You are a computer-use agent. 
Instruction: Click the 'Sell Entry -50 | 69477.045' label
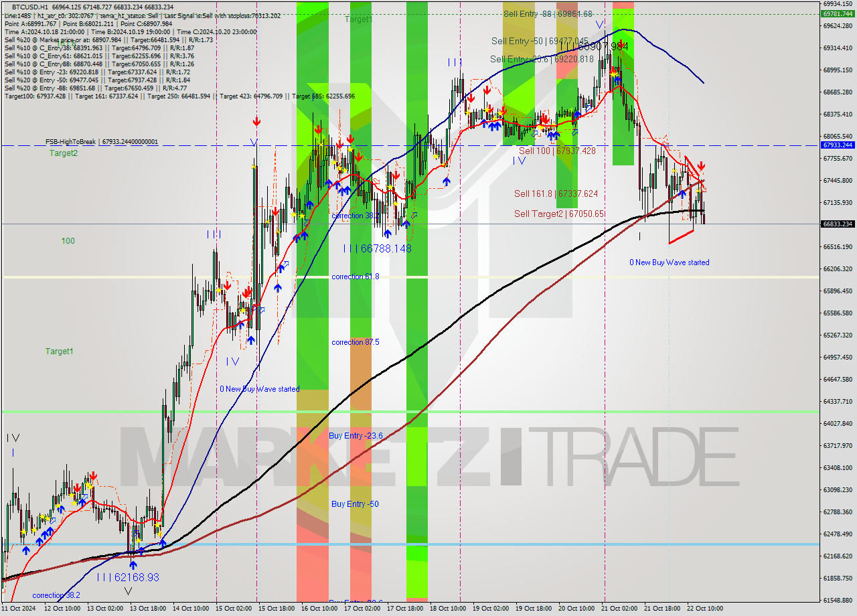pos(540,42)
